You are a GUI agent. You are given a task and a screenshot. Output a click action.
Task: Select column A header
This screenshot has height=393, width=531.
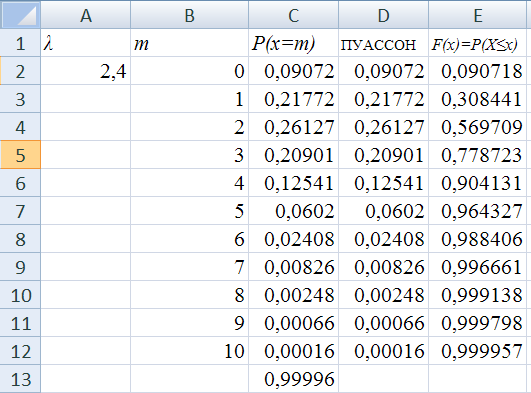pos(86,15)
